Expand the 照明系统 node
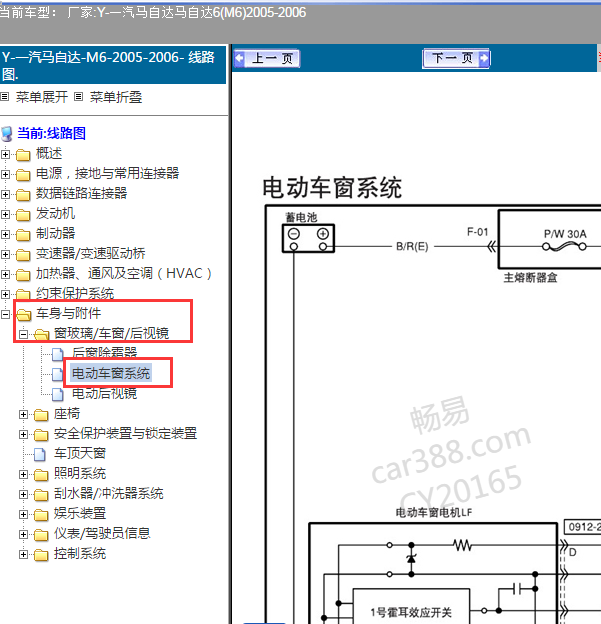601x624 pixels. click(23, 474)
